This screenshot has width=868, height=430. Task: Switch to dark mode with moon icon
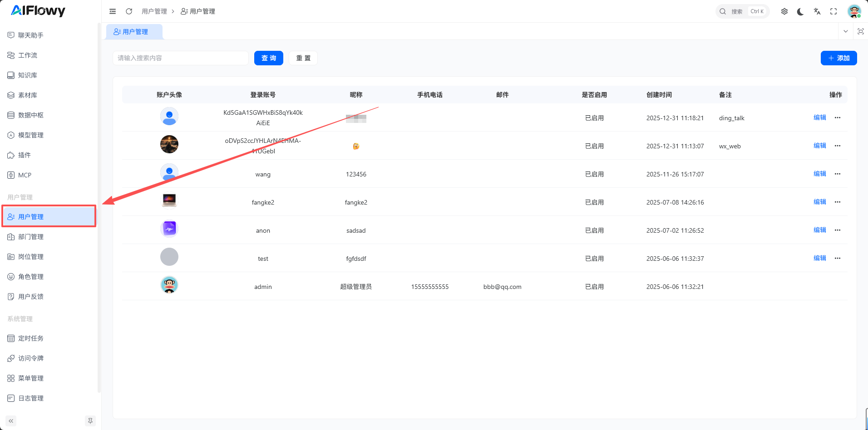click(800, 11)
